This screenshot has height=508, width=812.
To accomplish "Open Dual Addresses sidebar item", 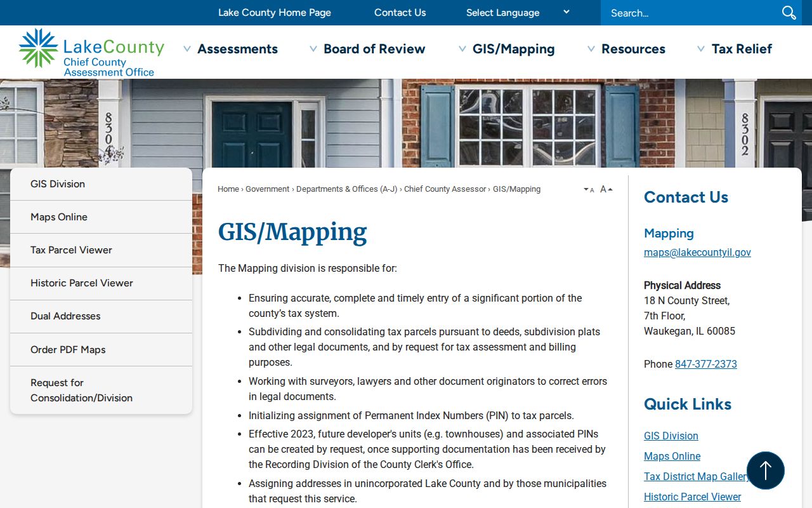I will [x=101, y=316].
